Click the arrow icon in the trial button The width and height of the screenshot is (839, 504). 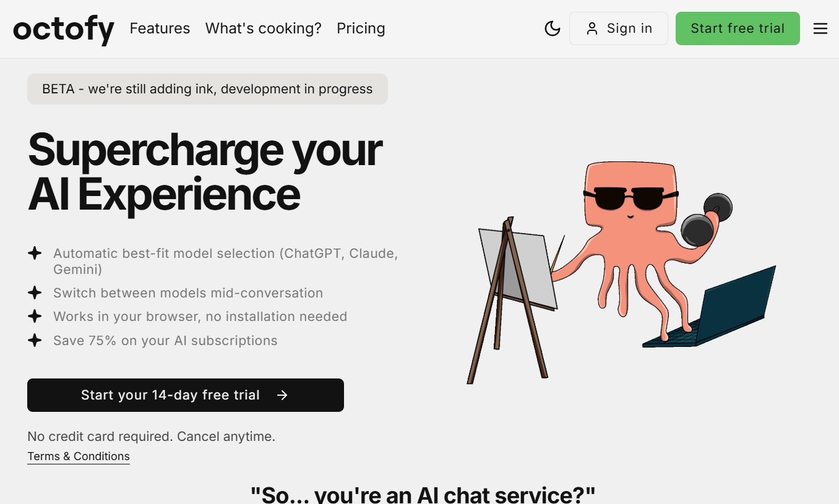coord(282,395)
